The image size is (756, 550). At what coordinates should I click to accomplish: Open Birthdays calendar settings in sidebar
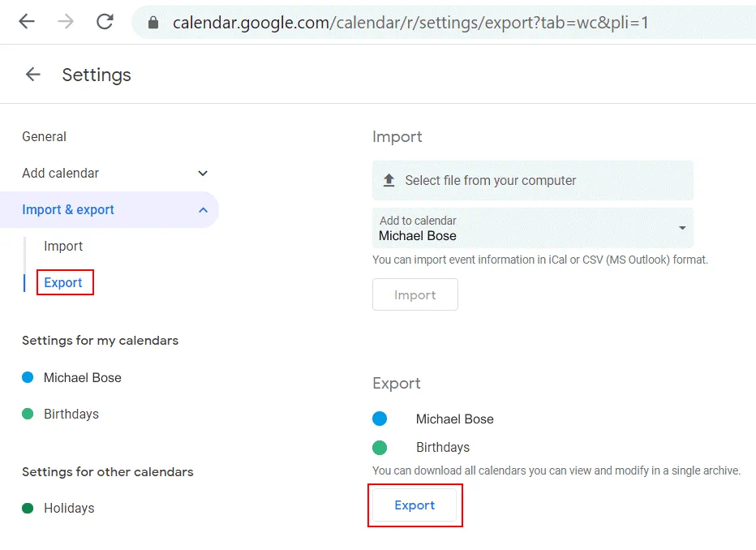pyautogui.click(x=71, y=415)
